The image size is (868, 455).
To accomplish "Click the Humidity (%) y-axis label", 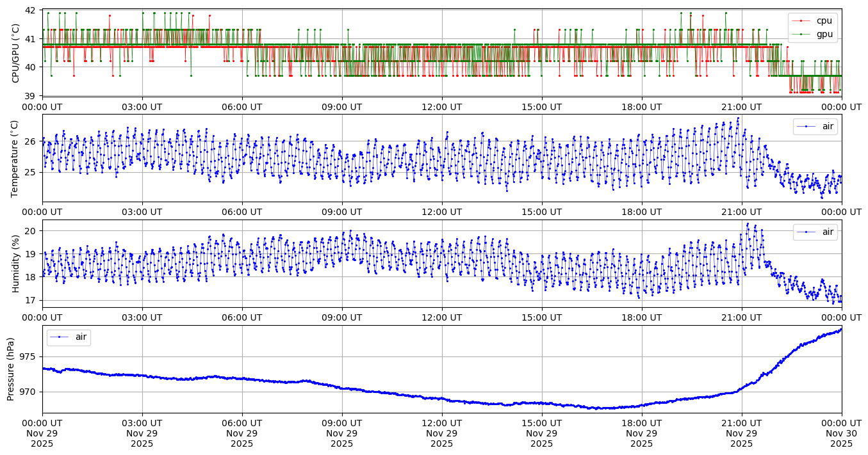I will pyautogui.click(x=16, y=263).
